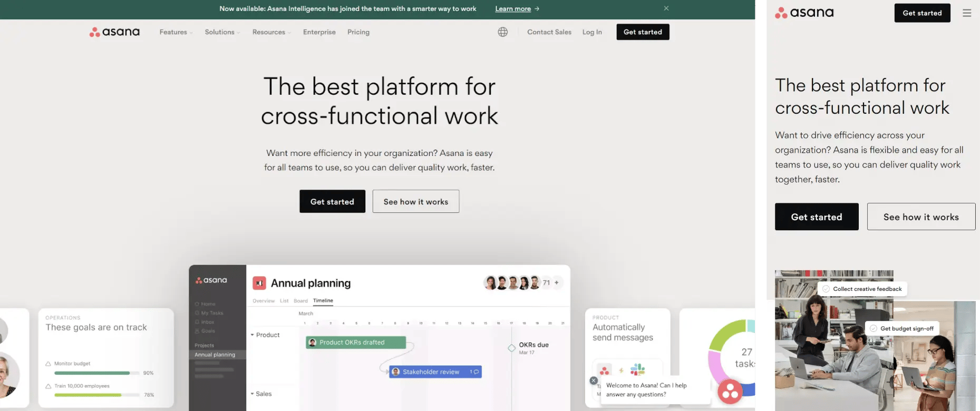Open the Stakeholder review task bar

(x=435, y=372)
